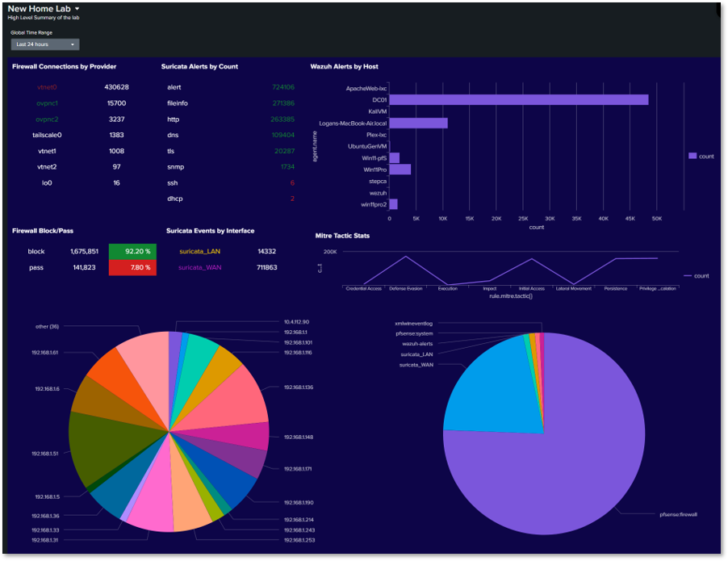Select the ovpnc2 provider link
This screenshot has height=561, width=728.
click(46, 119)
